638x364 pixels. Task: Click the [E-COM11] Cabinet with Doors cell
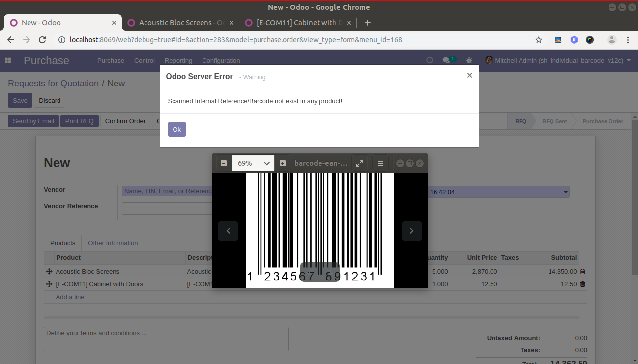119,284
